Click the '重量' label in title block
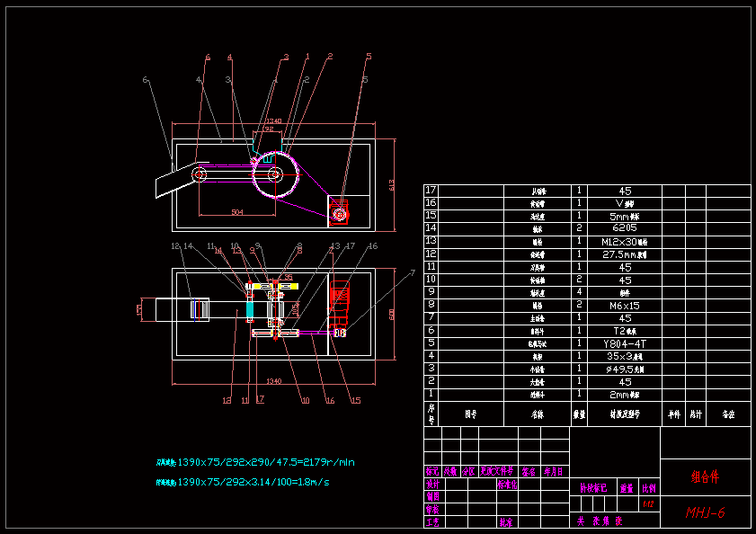This screenshot has width=756, height=534. [x=627, y=489]
